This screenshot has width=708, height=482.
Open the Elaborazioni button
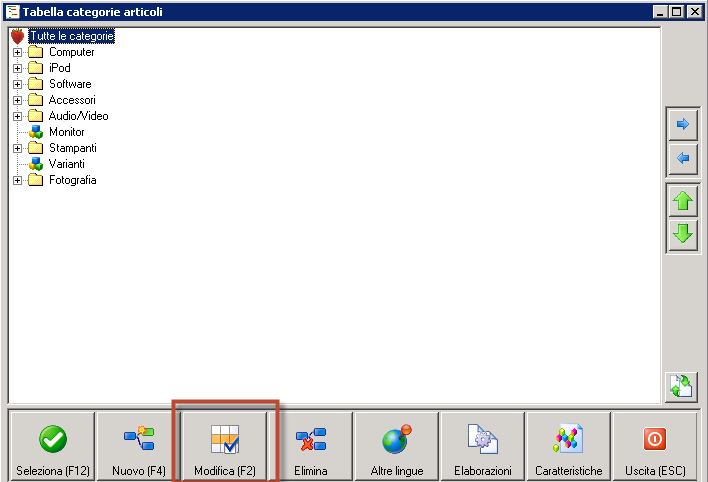coord(483,446)
